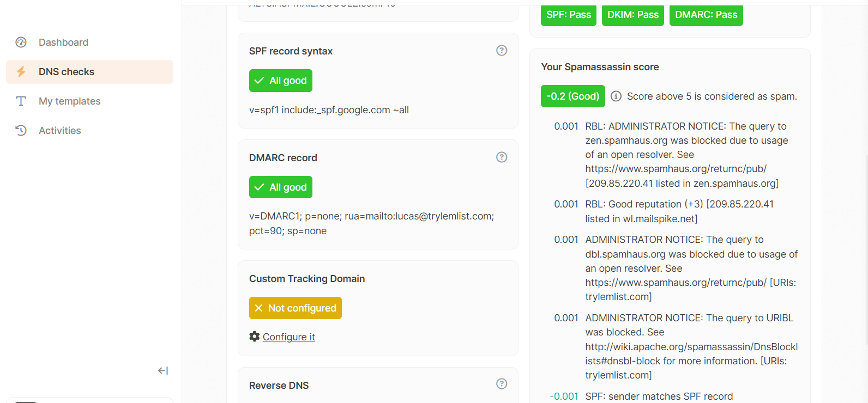Open help for SPF record syntax
This screenshot has height=403, width=868.
[x=502, y=51]
